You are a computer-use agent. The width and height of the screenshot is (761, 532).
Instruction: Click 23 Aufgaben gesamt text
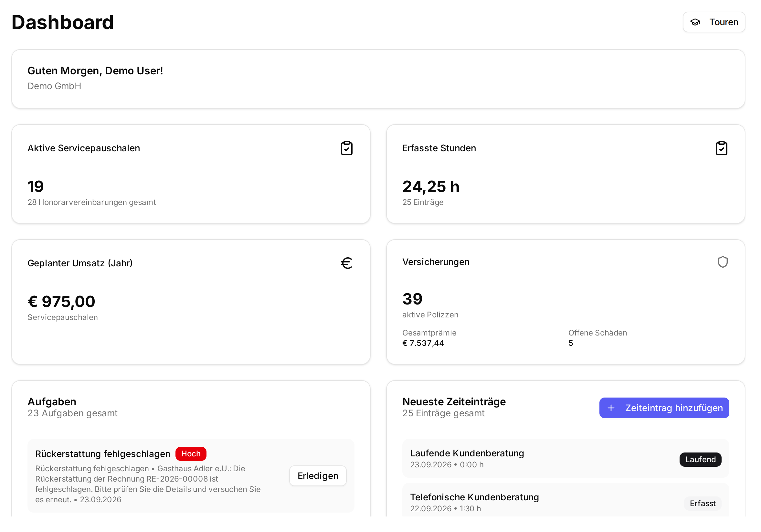click(x=73, y=413)
